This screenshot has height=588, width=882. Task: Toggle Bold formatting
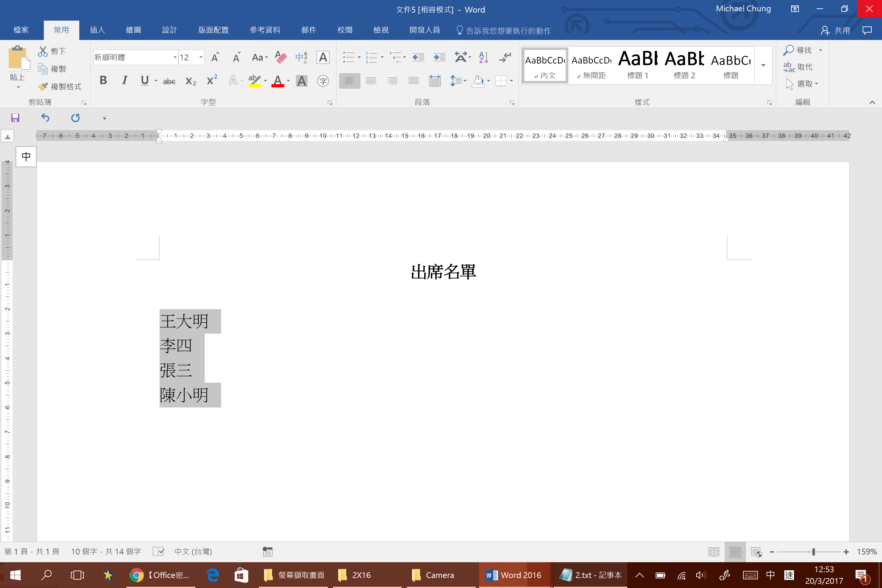coord(103,81)
